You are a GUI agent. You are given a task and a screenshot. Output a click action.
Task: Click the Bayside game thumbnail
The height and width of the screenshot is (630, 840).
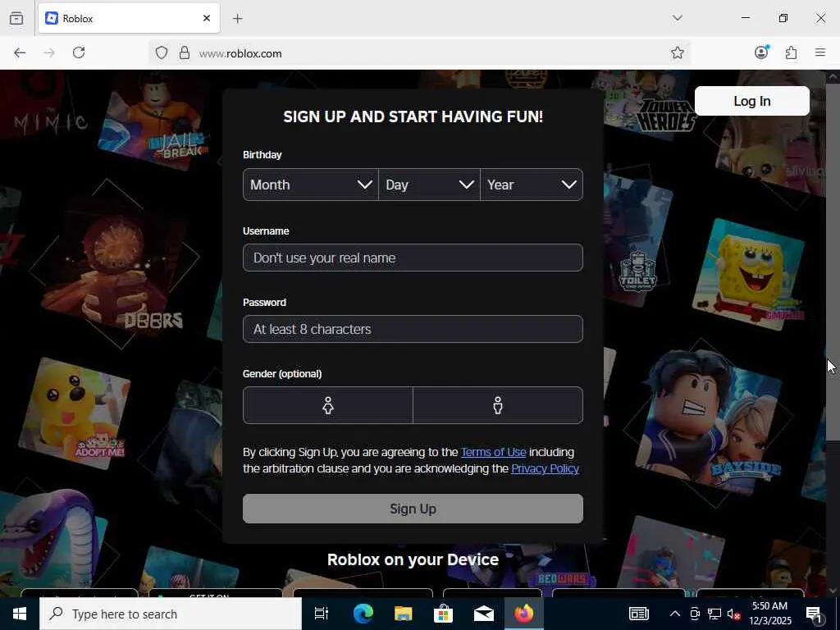[x=708, y=423]
